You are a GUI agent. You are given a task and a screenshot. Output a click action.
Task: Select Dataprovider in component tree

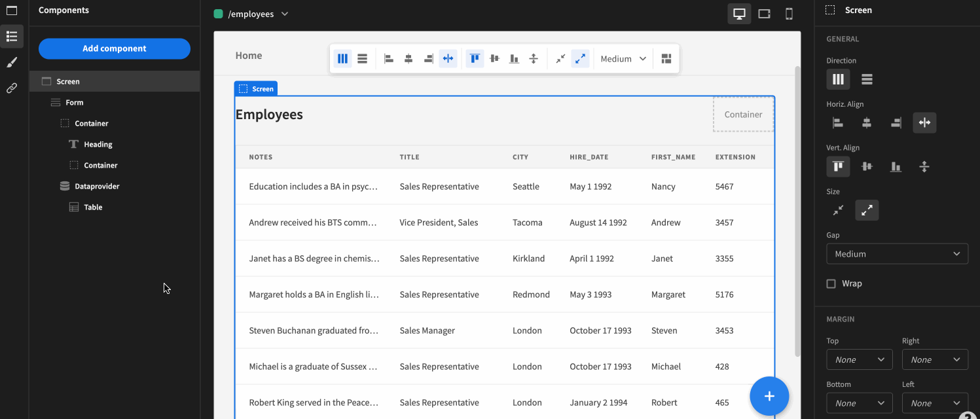[97, 186]
